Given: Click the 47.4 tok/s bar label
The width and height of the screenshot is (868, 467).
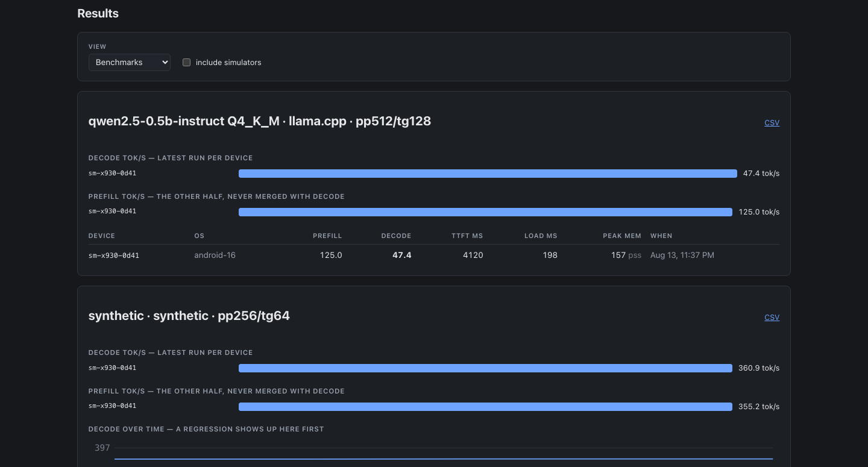Looking at the screenshot, I should coord(761,174).
